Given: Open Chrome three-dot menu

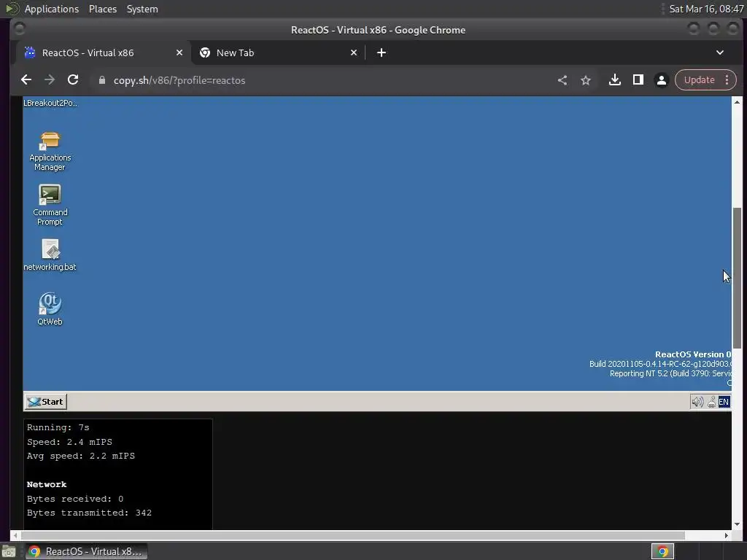Looking at the screenshot, I should pos(727,80).
